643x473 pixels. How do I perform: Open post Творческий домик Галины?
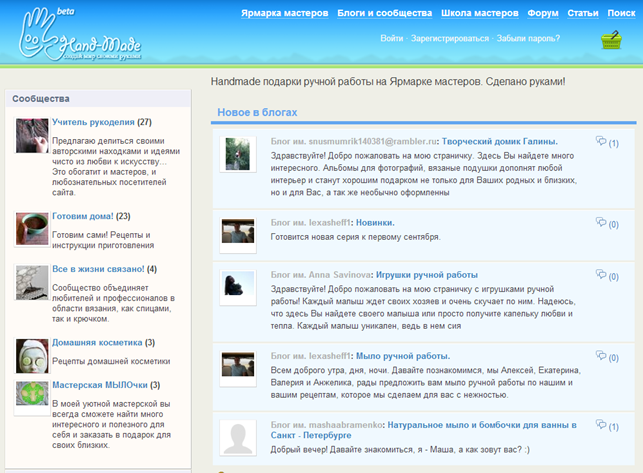pyautogui.click(x=499, y=142)
